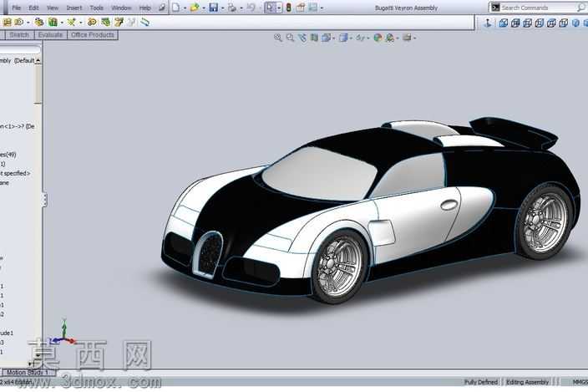Click the Bugatti Veyron Assembly title
This screenshot has height=392, width=588.
click(406, 8)
